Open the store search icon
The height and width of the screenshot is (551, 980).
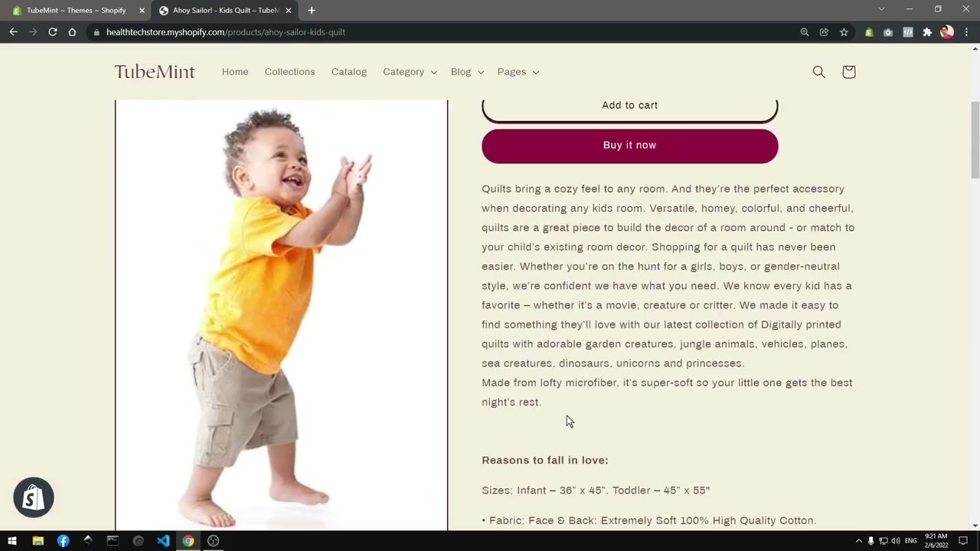click(x=818, y=72)
